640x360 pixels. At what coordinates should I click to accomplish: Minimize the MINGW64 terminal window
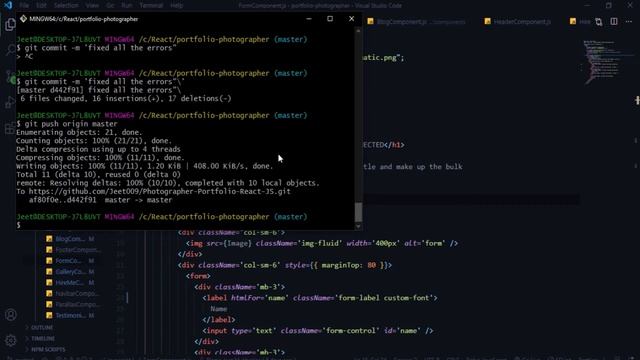click(309, 19)
